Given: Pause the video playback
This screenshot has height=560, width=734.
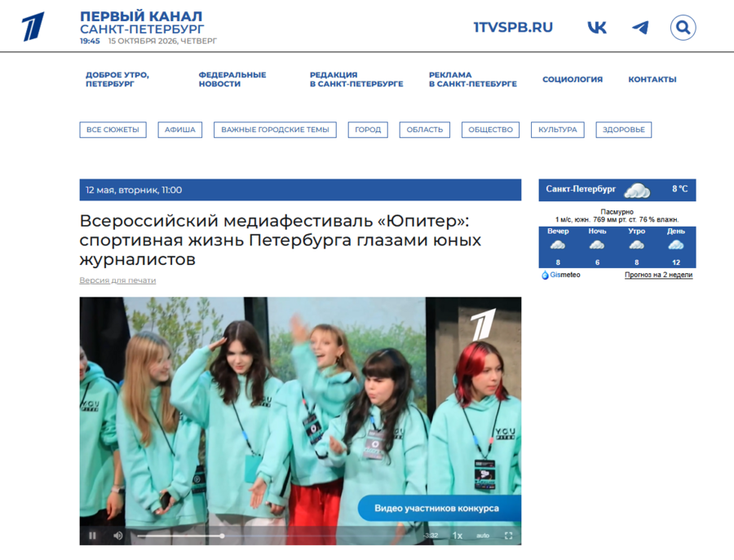Looking at the screenshot, I should pyautogui.click(x=93, y=536).
